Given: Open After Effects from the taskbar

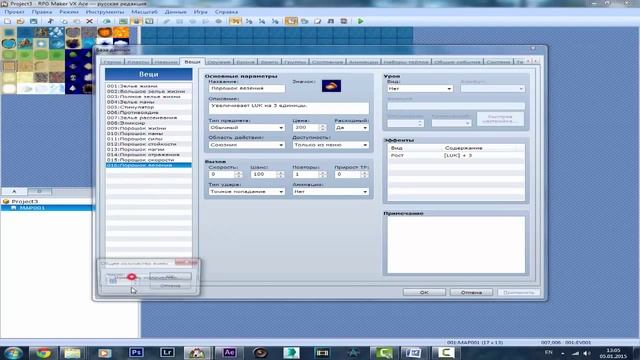Looking at the screenshot, I should coord(229,353).
